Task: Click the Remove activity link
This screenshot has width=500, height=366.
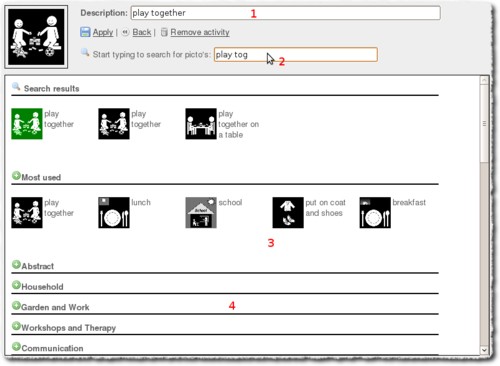Action: click(x=200, y=32)
